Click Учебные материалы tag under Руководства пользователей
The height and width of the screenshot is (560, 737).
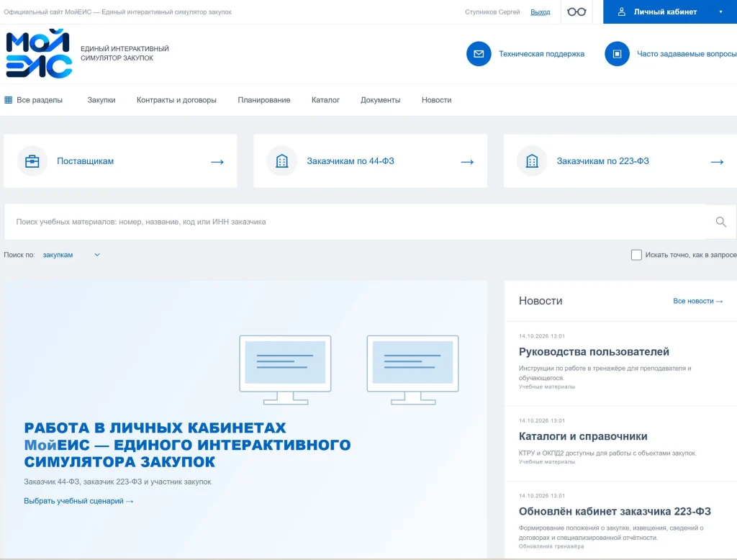coord(547,387)
